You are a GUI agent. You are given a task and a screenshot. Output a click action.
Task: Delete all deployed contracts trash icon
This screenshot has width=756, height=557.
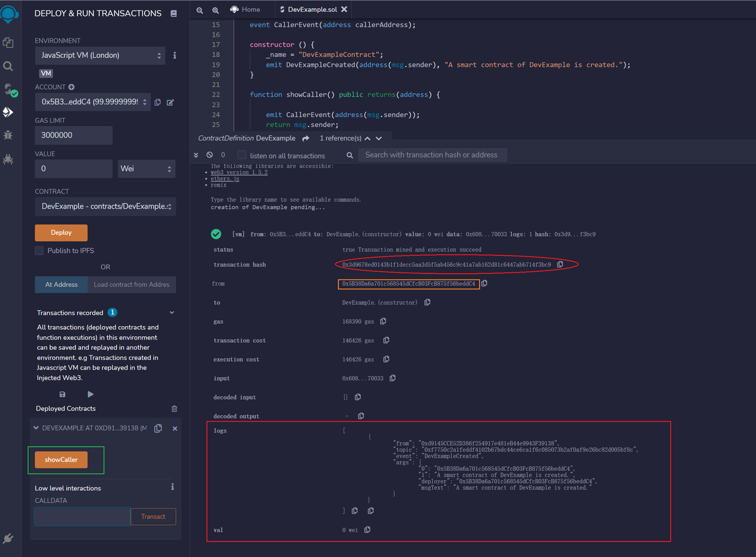[x=174, y=409]
